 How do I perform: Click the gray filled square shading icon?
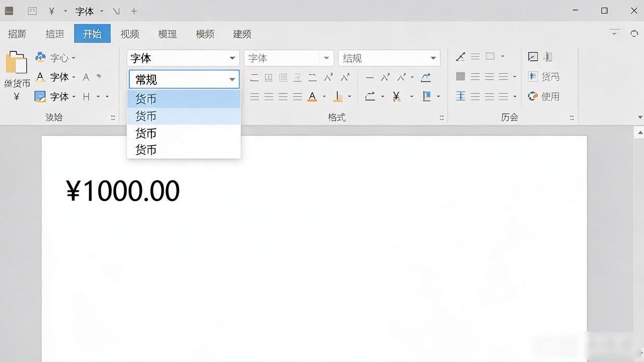(x=460, y=76)
